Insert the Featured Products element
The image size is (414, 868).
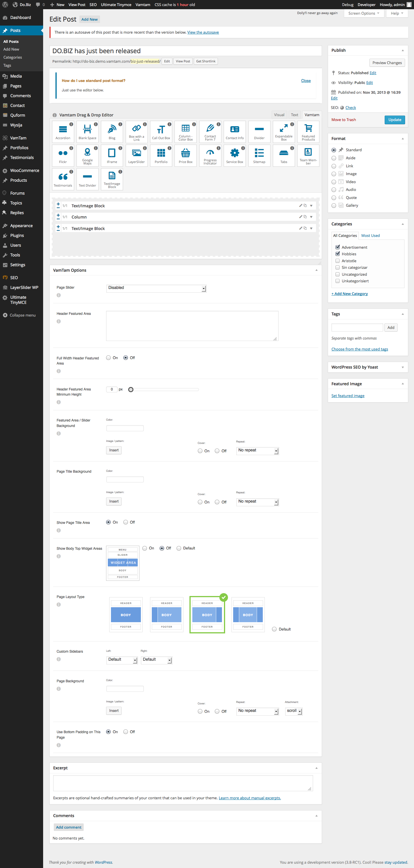click(308, 132)
